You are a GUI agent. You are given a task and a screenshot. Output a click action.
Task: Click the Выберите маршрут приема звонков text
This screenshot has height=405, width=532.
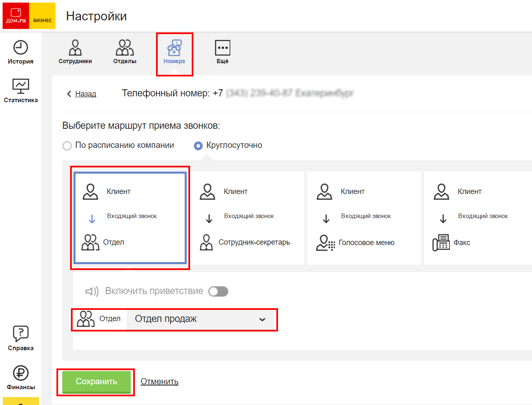[141, 125]
